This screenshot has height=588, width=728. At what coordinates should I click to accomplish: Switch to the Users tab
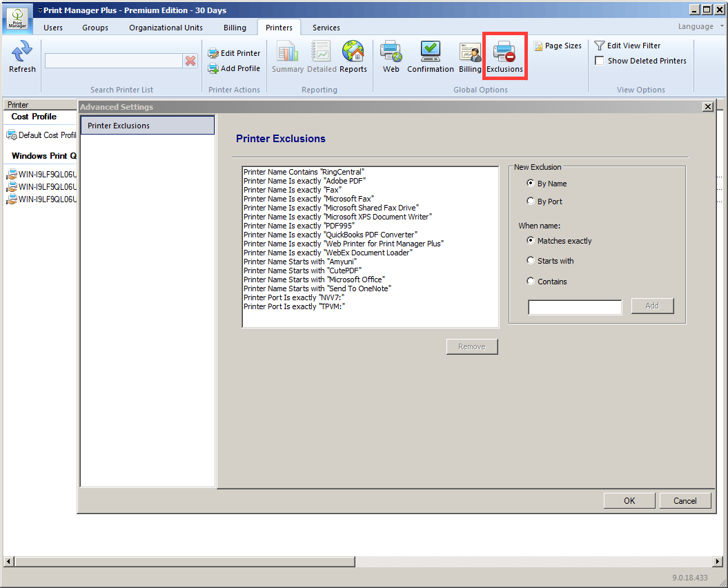pyautogui.click(x=53, y=28)
